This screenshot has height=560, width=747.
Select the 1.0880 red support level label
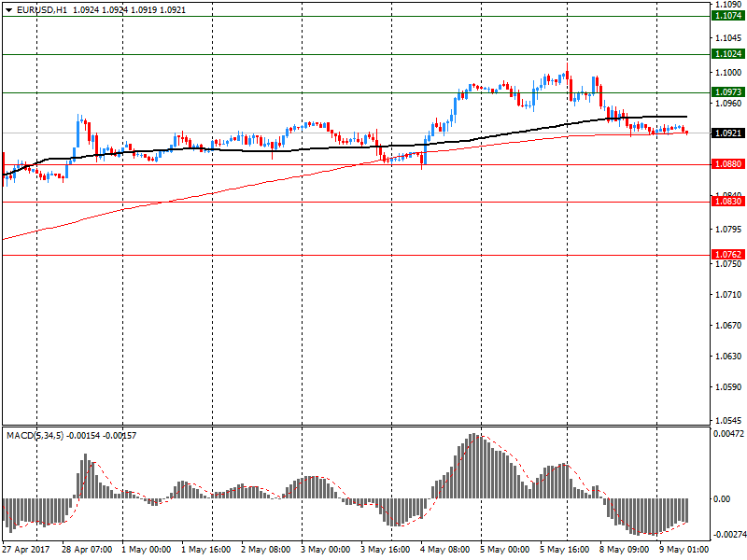point(728,164)
